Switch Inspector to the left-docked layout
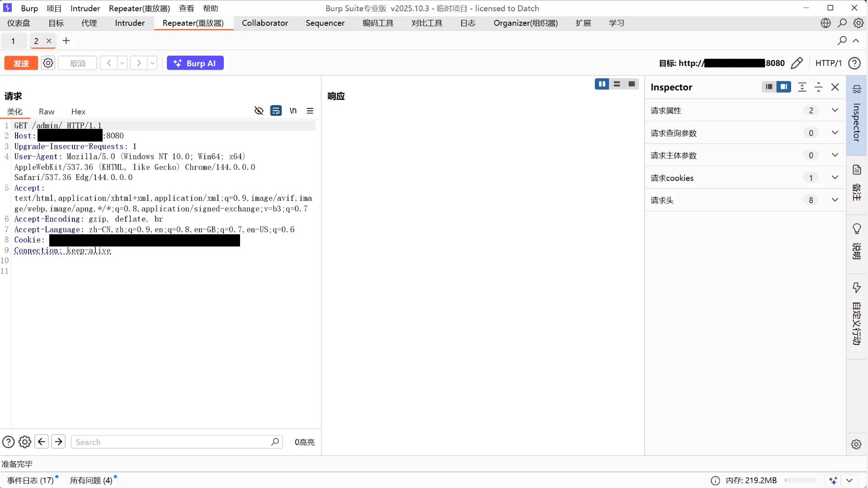868x488 pixels. click(769, 87)
